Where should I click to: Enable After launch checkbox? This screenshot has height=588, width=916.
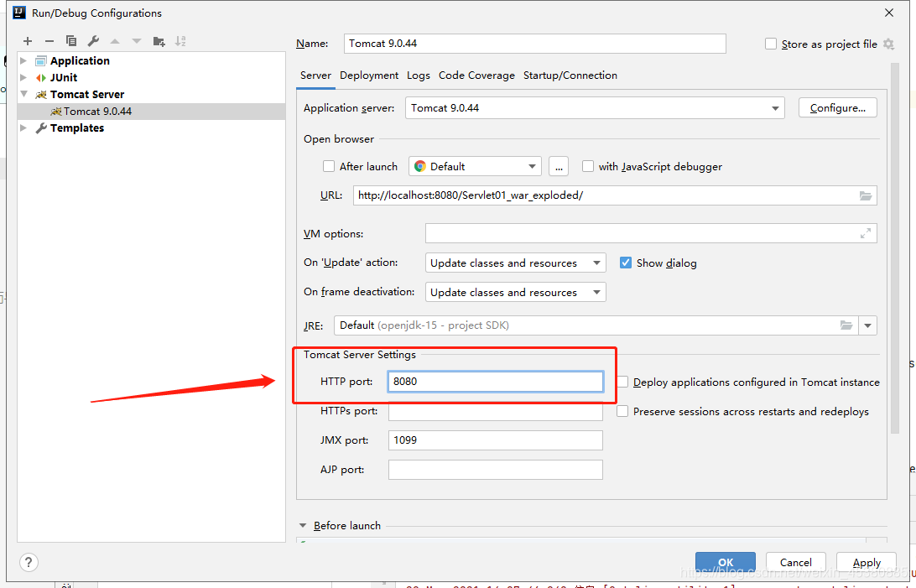(x=329, y=166)
